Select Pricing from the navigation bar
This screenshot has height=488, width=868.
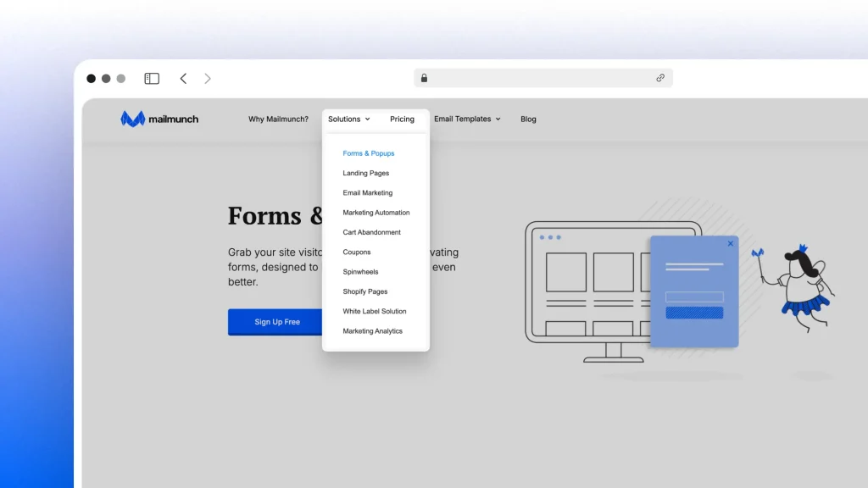click(402, 119)
